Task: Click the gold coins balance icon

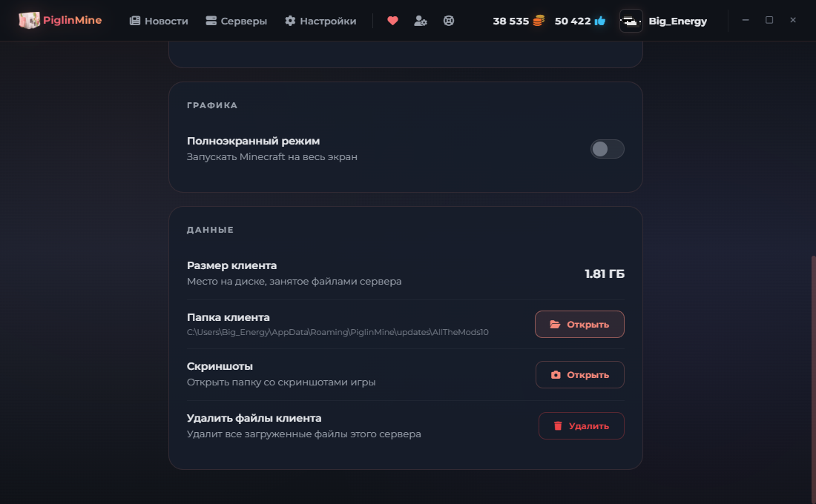Action: pyautogui.click(x=539, y=21)
